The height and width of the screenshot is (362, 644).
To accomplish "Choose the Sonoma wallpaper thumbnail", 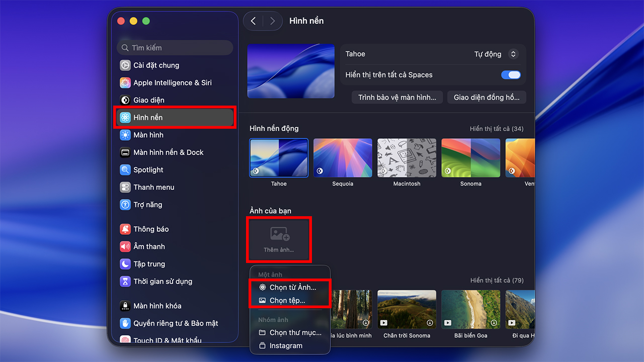I will point(471,158).
